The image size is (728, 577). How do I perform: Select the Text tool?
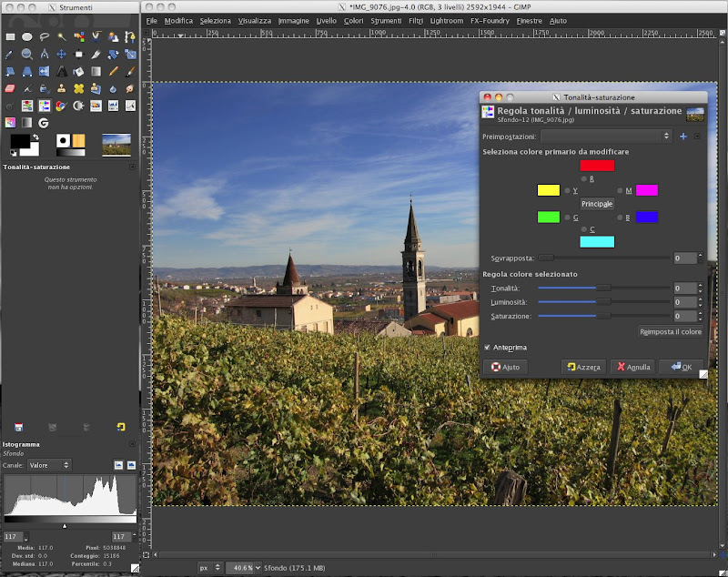pyautogui.click(x=61, y=71)
